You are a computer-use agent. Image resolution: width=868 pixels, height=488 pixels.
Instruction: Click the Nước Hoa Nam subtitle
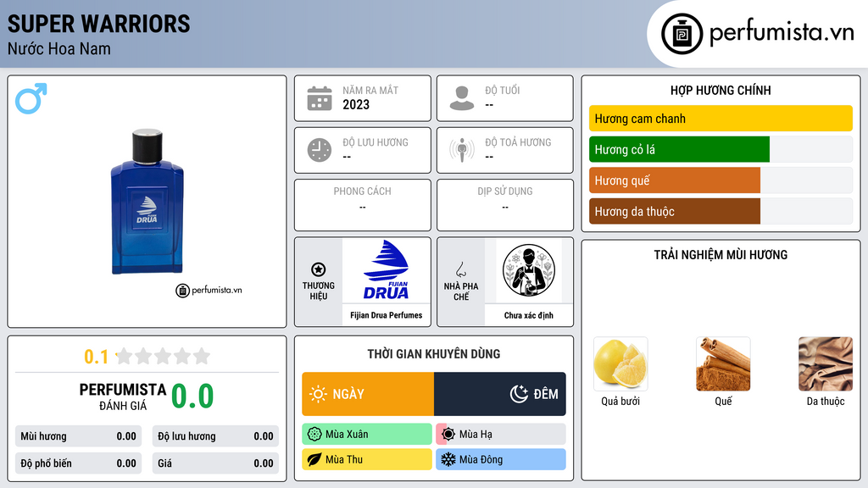[x=59, y=48]
